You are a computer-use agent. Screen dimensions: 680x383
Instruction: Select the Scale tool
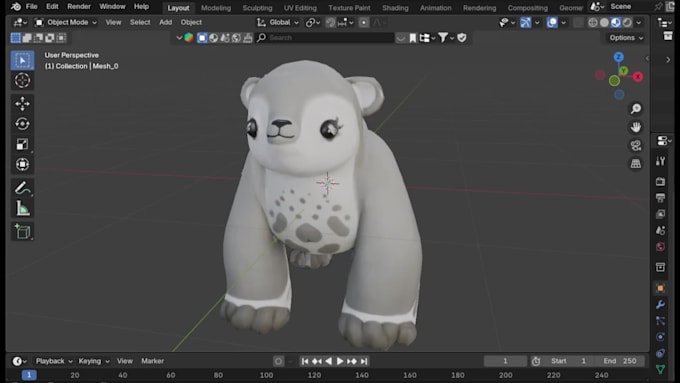point(23,144)
